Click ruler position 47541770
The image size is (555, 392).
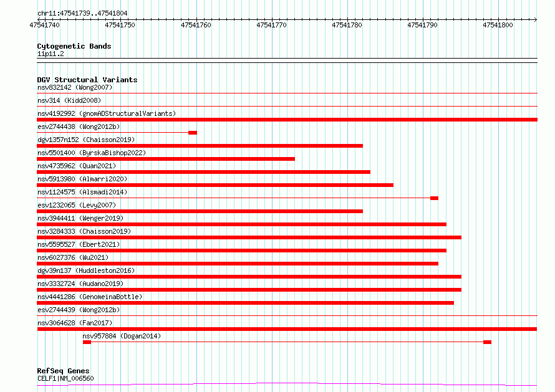coord(271,25)
